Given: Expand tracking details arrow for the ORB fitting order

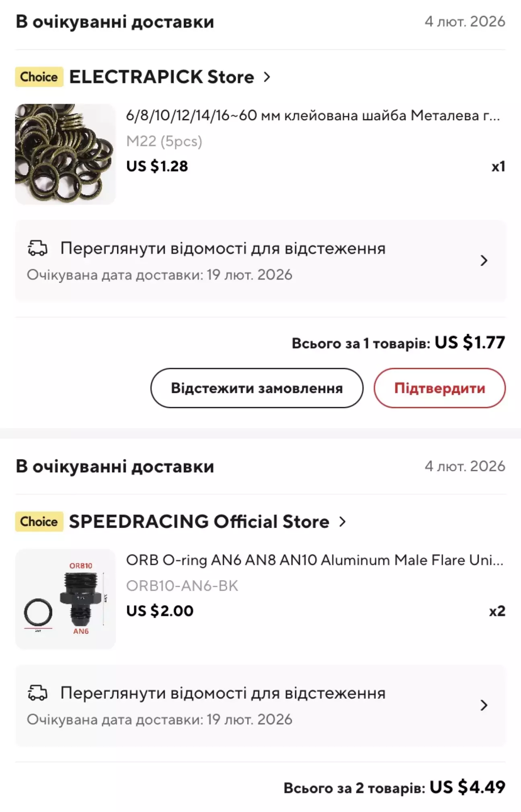Looking at the screenshot, I should [484, 705].
